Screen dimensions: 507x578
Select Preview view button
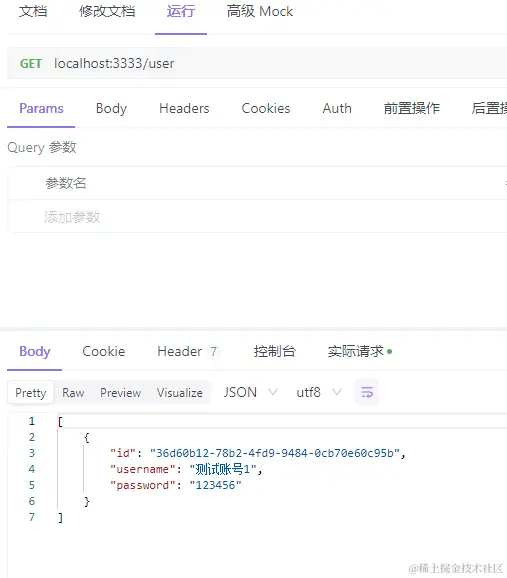pyautogui.click(x=121, y=393)
